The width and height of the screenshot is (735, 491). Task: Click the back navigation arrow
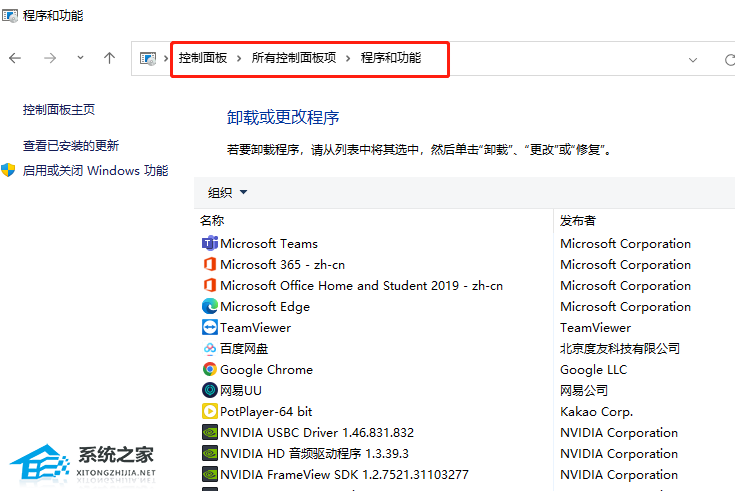pos(15,58)
